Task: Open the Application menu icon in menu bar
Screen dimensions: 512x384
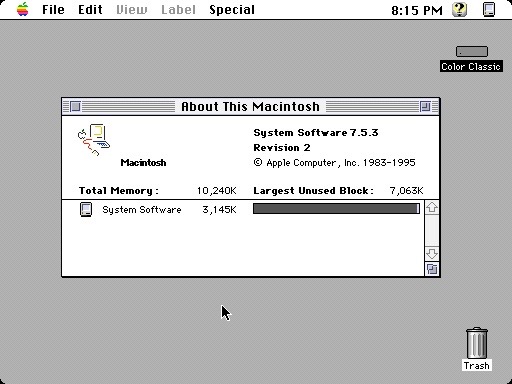Action: (x=489, y=9)
